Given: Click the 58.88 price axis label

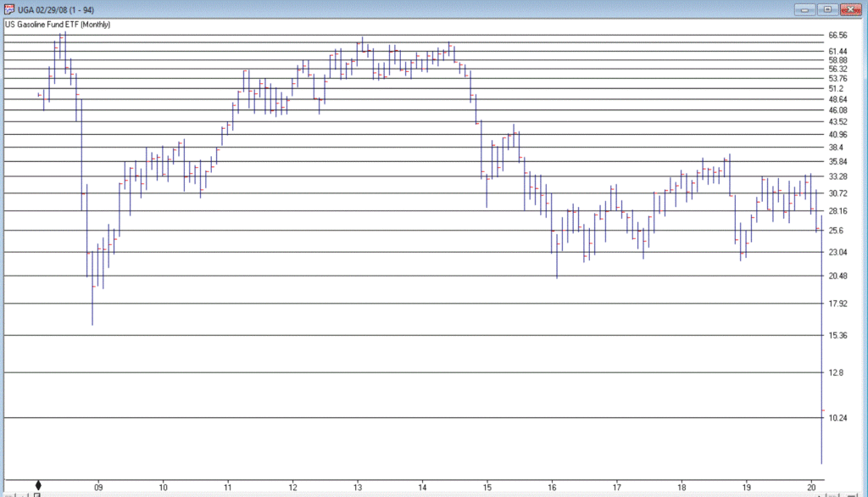Looking at the screenshot, I should pyautogui.click(x=837, y=60).
